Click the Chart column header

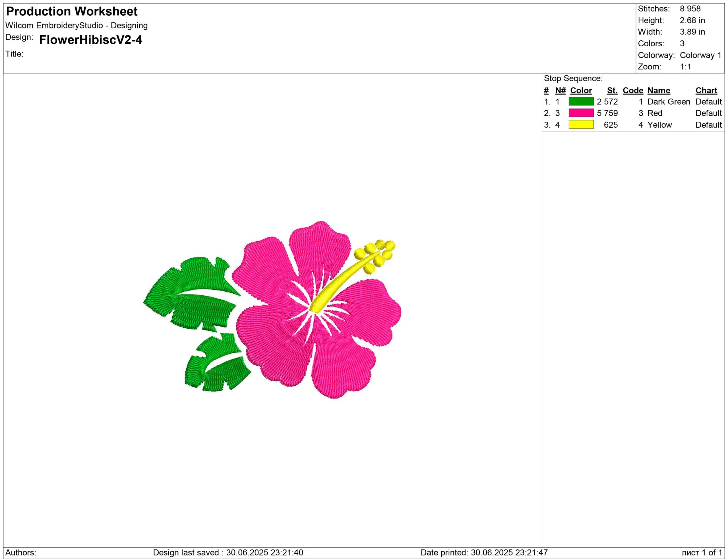pos(706,90)
